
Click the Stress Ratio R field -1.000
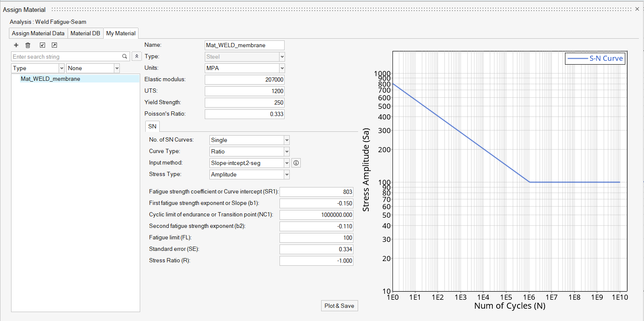316,261
